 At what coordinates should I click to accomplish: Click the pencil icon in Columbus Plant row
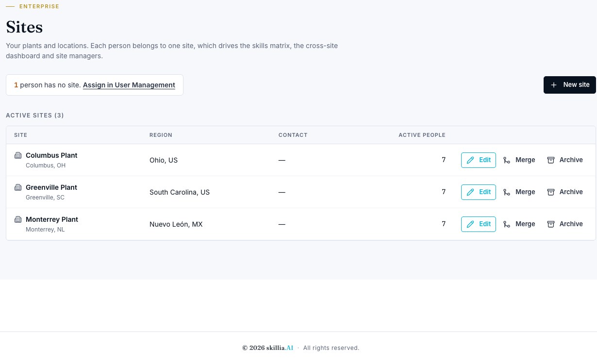[470, 160]
